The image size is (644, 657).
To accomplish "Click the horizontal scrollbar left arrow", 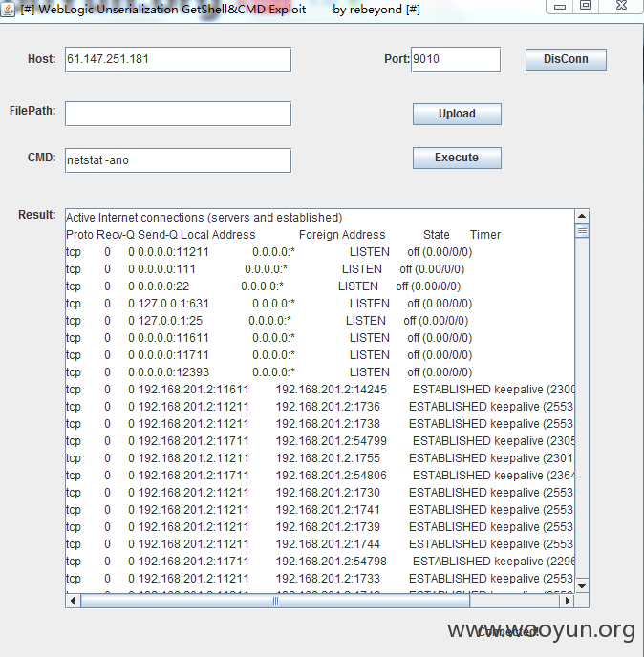I will coord(73,601).
